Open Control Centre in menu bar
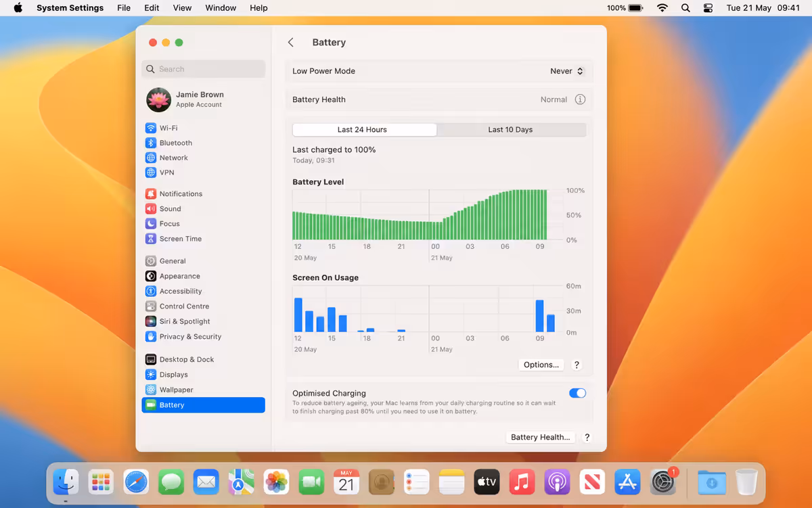The height and width of the screenshot is (508, 812). (708, 8)
